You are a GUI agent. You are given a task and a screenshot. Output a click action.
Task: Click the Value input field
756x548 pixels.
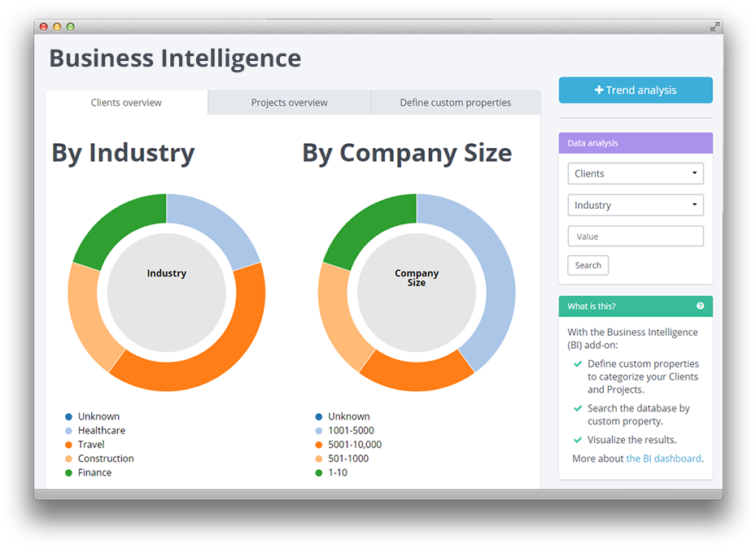coord(635,235)
